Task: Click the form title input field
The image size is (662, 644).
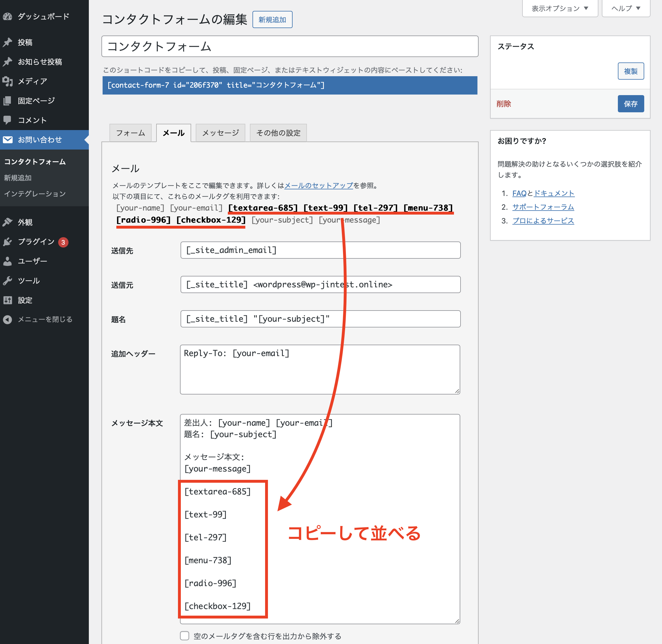Action: (290, 46)
